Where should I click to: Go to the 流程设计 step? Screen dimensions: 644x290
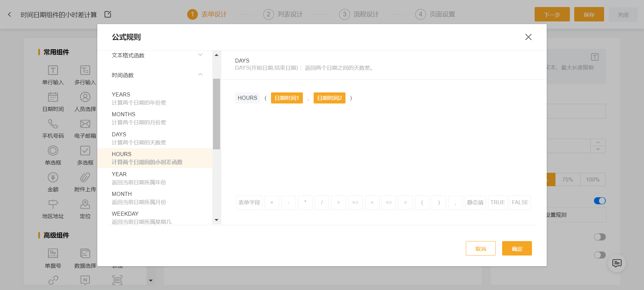359,14
